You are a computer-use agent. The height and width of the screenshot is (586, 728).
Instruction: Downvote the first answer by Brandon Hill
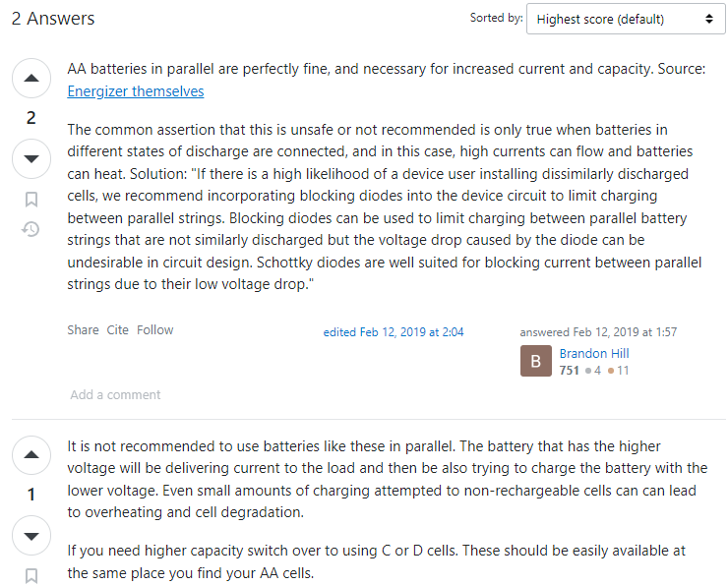coord(31,158)
